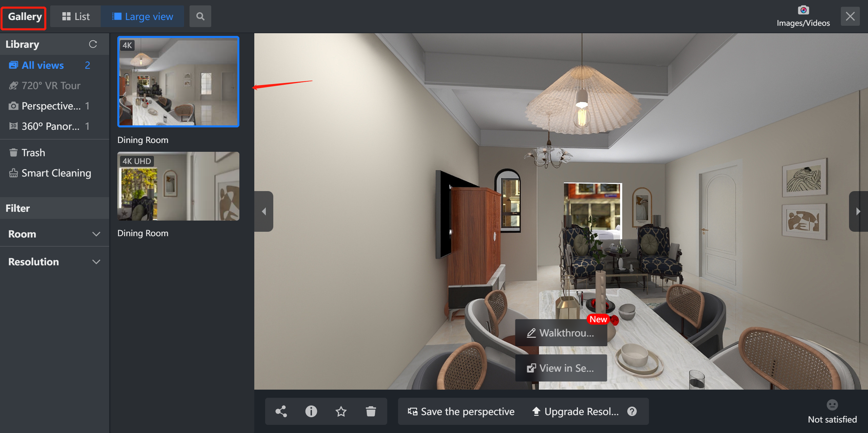Open the Trash in Library sidebar
This screenshot has height=433, width=868.
[x=33, y=152]
